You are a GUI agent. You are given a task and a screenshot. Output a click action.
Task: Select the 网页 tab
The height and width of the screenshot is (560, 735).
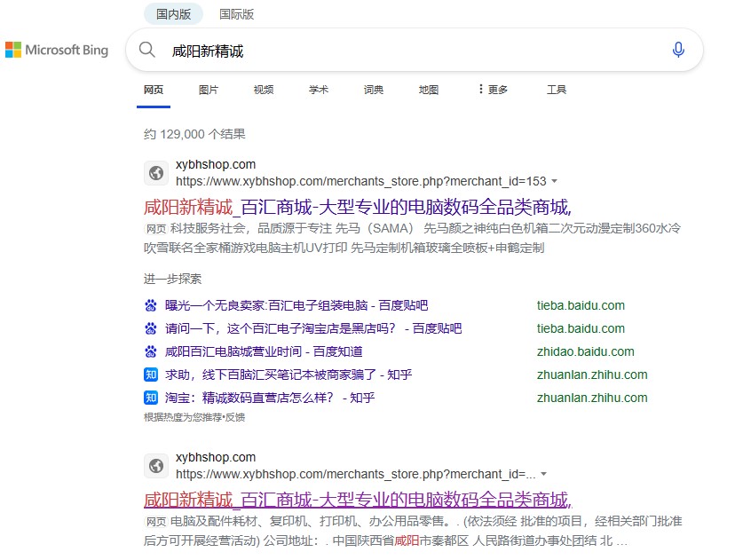(x=154, y=90)
